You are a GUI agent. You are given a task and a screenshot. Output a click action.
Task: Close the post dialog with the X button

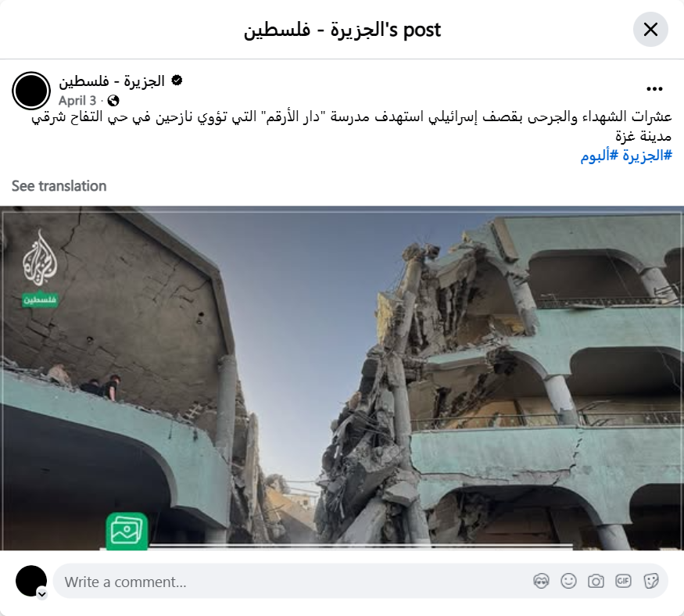[650, 30]
